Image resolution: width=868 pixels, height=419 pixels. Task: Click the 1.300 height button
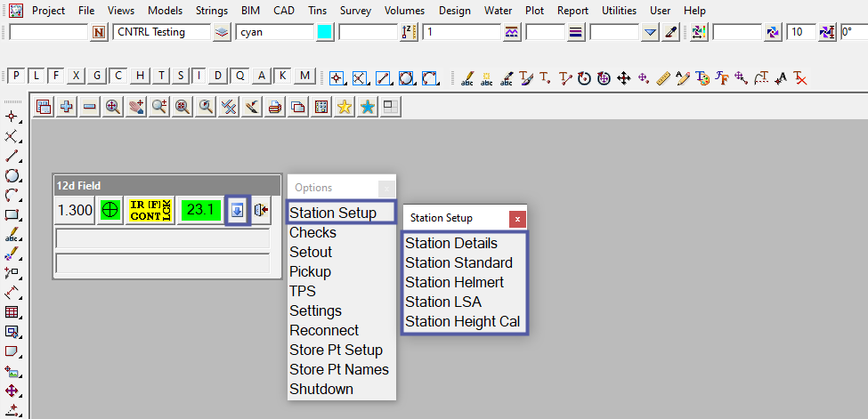[75, 210]
